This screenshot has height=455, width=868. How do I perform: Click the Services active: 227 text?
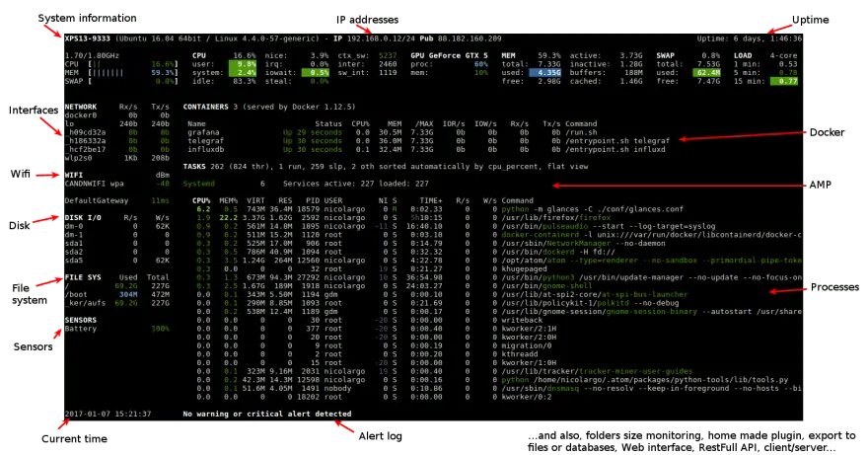(x=328, y=184)
